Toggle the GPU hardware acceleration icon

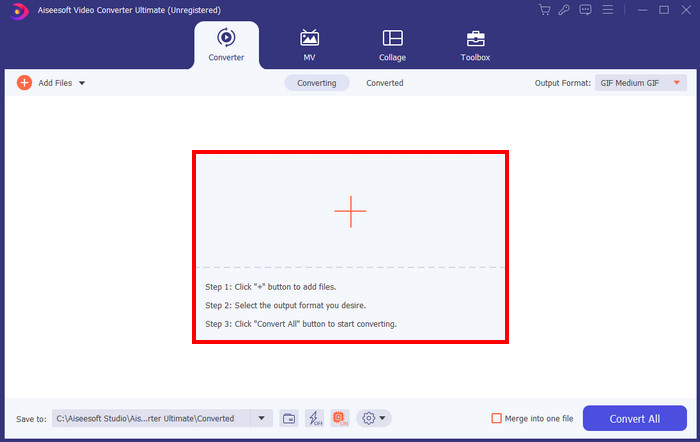340,418
